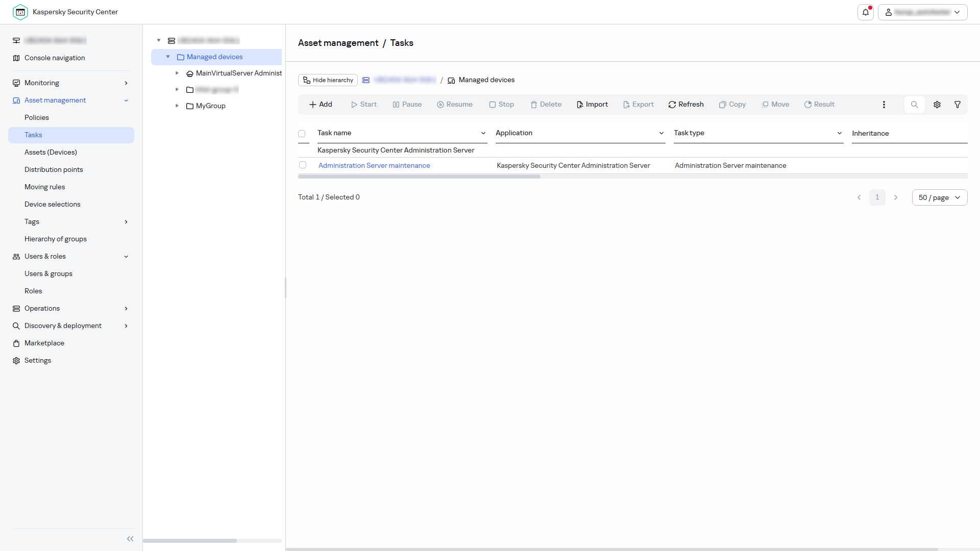Open Settings in the sidebar
The height and width of the screenshot is (551, 980).
tap(38, 361)
